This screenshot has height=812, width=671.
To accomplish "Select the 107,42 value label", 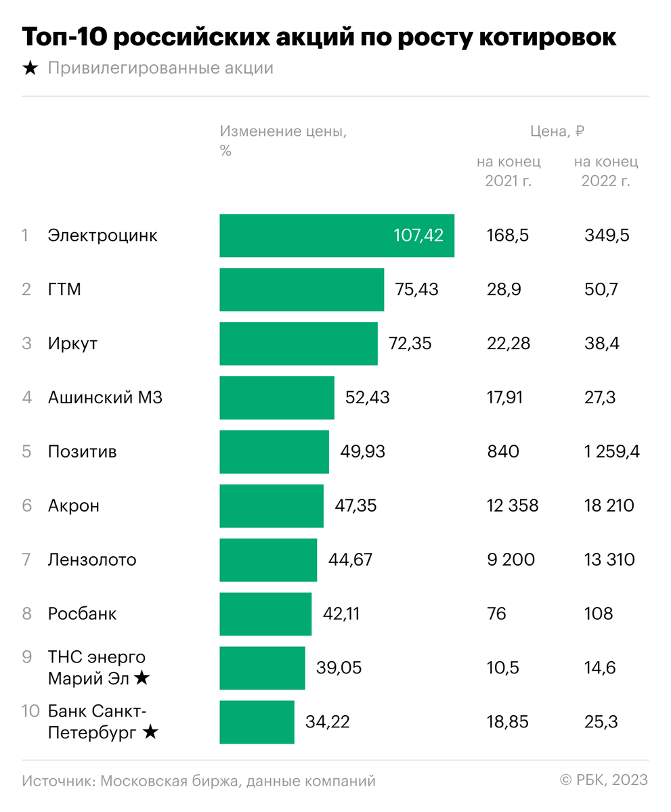I will point(418,235).
